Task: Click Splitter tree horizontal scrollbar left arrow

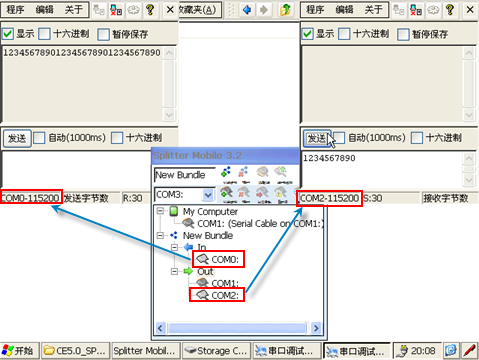Action: pos(160,328)
